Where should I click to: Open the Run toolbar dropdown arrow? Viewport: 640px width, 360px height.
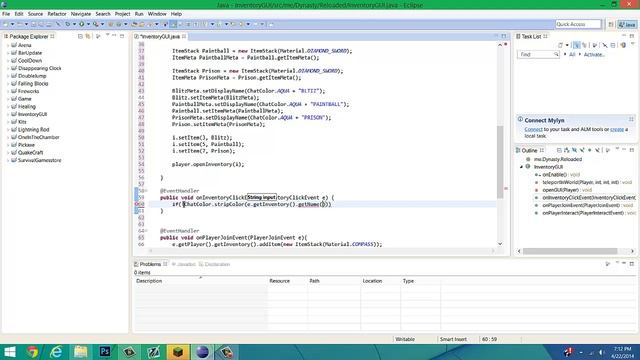(88, 24)
